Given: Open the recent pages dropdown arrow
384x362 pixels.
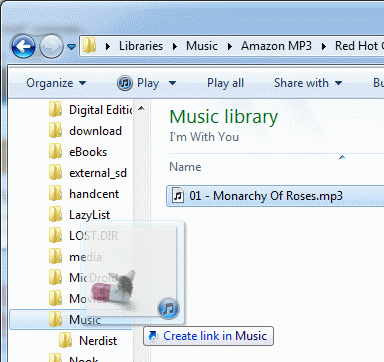Looking at the screenshot, I should click(x=71, y=47).
